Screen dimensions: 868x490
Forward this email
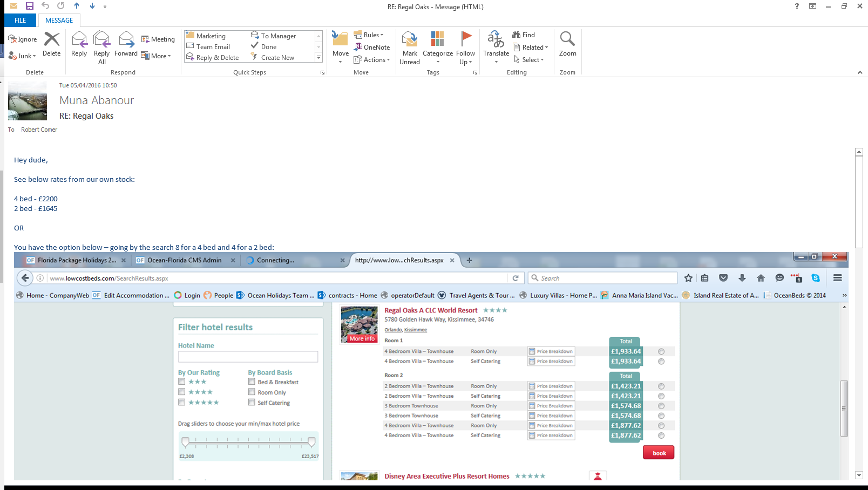tap(126, 44)
